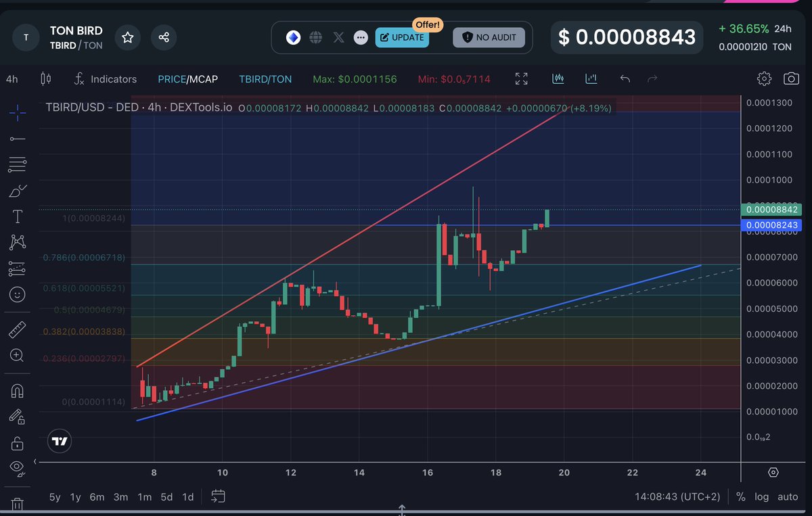The height and width of the screenshot is (516, 812).
Task: Toggle TBIRD/TON pair display
Action: click(265, 79)
